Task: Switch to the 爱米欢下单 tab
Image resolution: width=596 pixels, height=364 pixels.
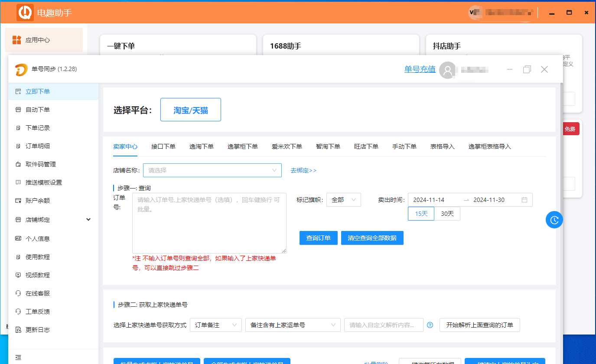Action: (287, 146)
